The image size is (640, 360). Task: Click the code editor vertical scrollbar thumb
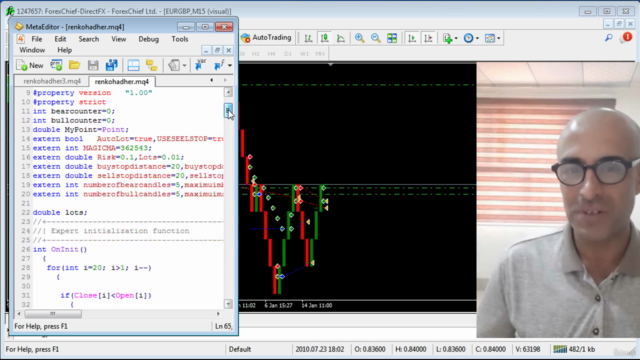click(x=228, y=110)
